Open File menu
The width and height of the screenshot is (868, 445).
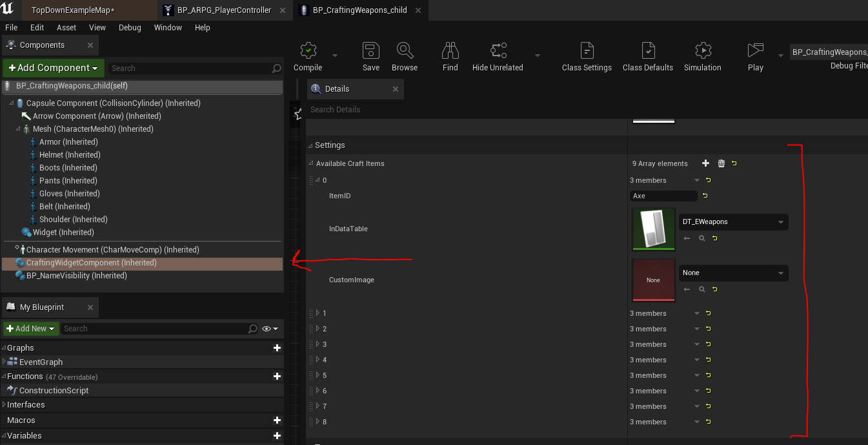(12, 27)
